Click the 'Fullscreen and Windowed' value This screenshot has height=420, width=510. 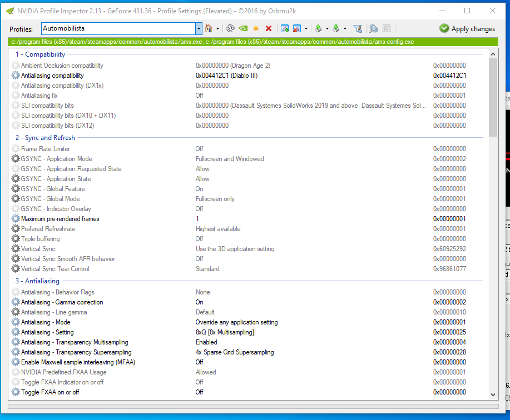(230, 159)
